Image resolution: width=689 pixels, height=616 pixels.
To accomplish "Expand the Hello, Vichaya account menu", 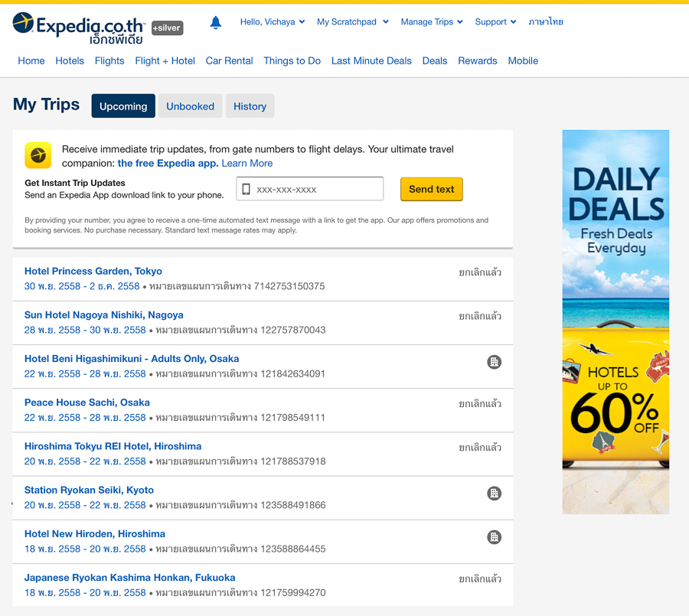I will tap(273, 21).
